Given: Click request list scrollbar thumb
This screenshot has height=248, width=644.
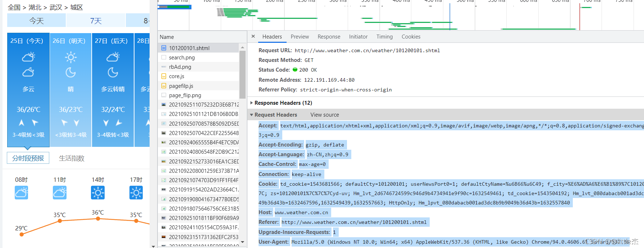Looking at the screenshot, I should point(242,74).
